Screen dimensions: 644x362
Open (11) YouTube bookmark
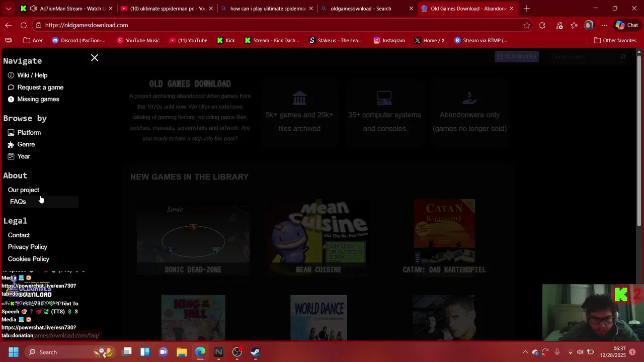pos(188,40)
